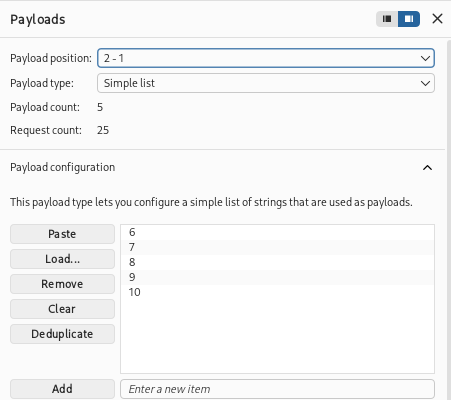Open the Payload type dropdown

(x=266, y=83)
